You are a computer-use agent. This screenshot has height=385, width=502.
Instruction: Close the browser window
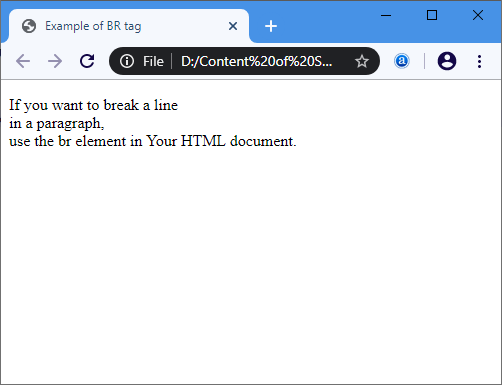coord(478,15)
